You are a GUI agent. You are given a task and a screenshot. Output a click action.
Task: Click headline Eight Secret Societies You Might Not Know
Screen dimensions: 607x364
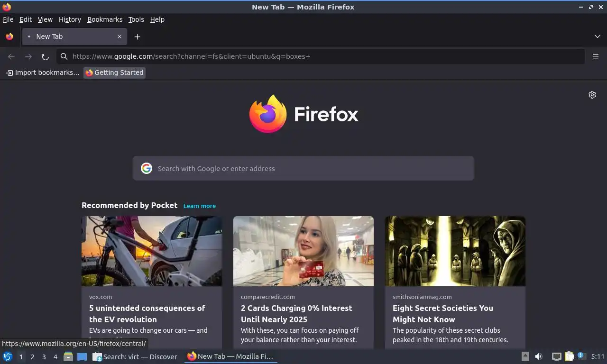click(x=443, y=314)
